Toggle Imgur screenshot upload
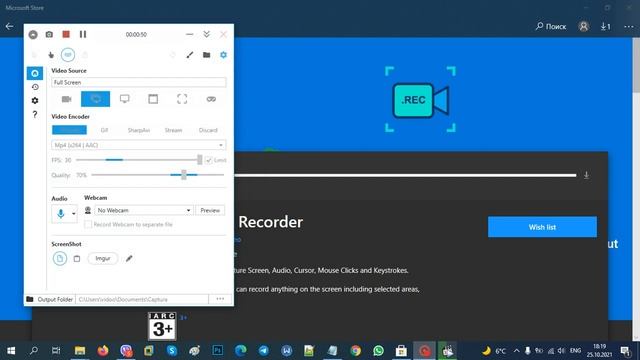 [103, 258]
